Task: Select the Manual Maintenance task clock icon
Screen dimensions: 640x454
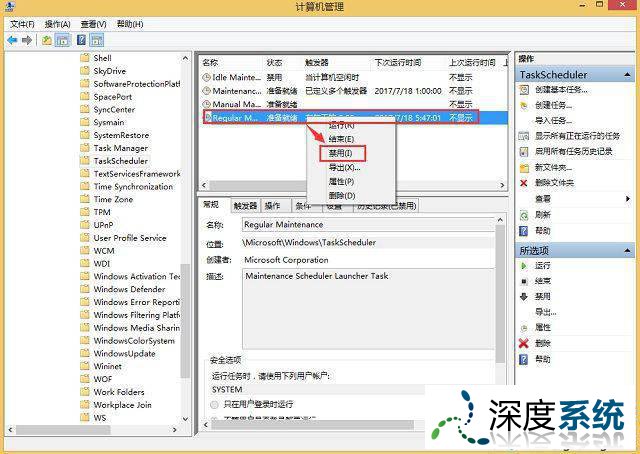Action: (x=207, y=104)
